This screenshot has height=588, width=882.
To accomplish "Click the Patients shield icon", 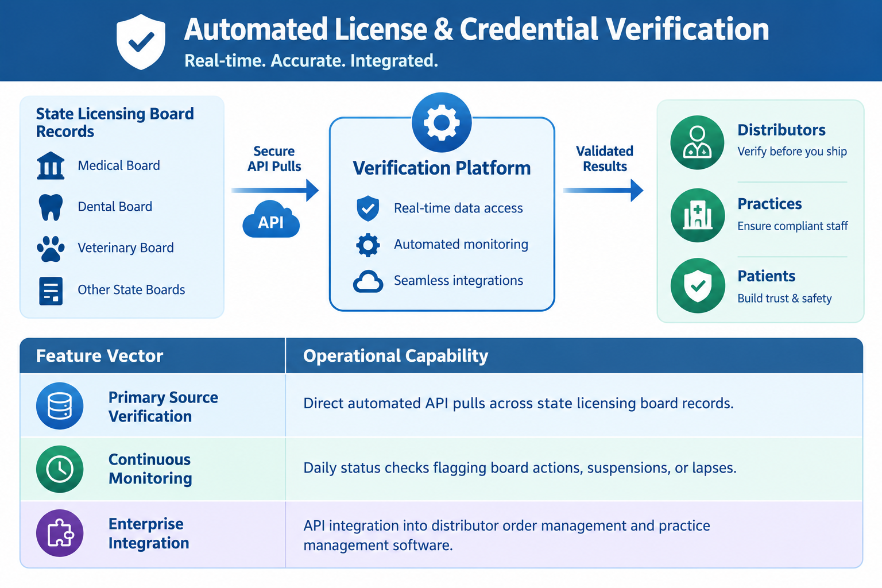I will (x=697, y=285).
